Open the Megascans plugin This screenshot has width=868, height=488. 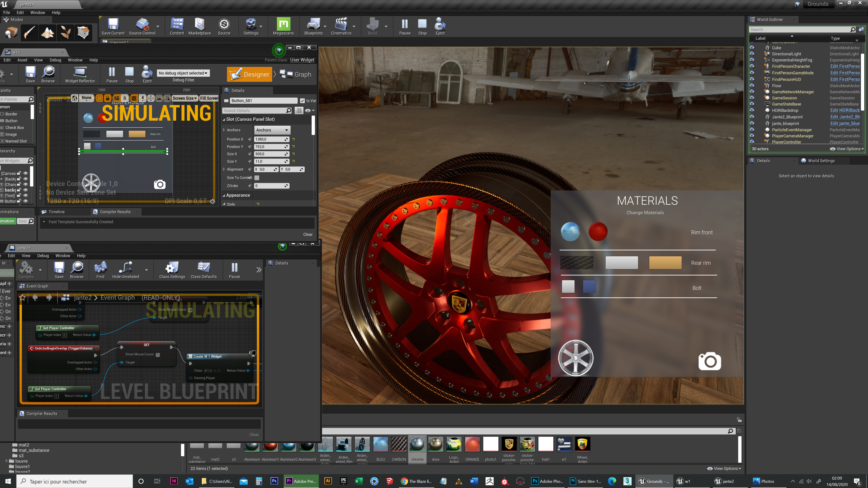tap(283, 27)
